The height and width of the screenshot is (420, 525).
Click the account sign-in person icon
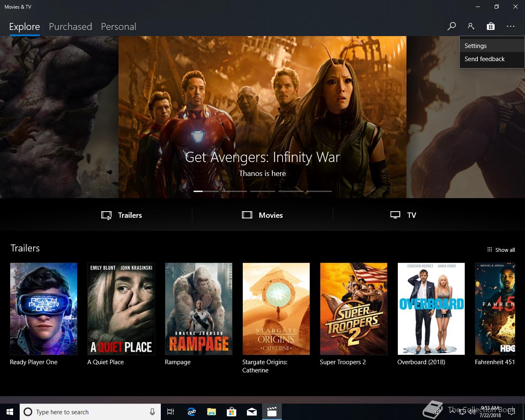471,26
